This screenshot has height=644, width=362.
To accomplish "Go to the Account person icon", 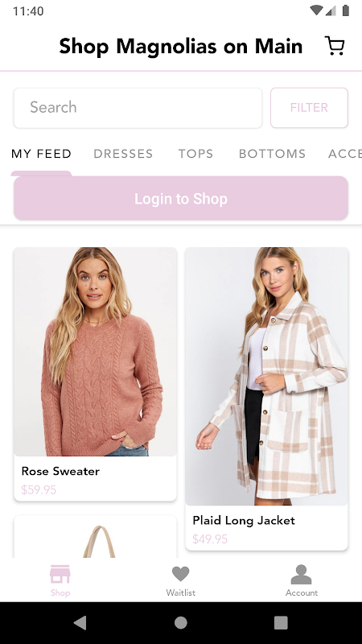I will (x=301, y=574).
